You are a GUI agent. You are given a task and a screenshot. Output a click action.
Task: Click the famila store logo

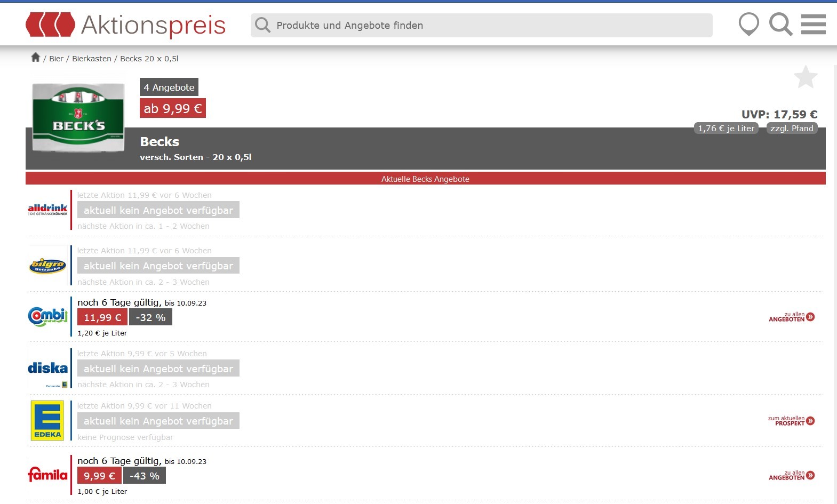[x=48, y=474]
